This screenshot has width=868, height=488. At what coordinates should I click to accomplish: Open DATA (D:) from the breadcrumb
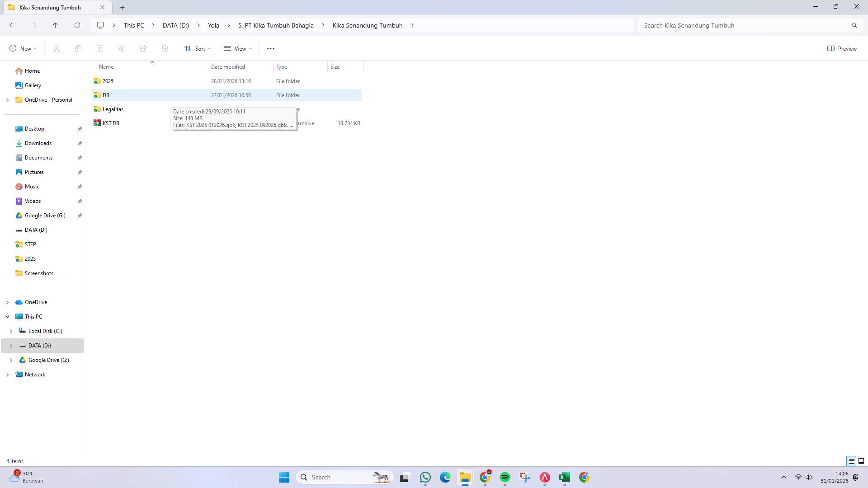[175, 25]
